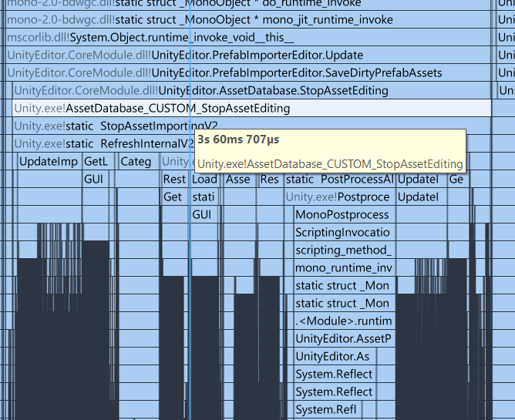The height and width of the screenshot is (420, 515).
Task: Click the Get frame below Rest
Action: pyautogui.click(x=175, y=197)
